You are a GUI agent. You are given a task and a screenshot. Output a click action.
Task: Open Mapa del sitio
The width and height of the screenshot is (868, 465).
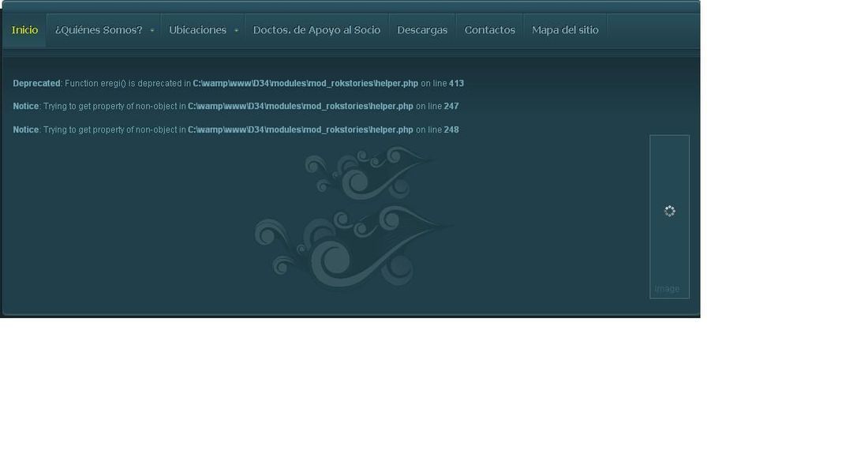pos(565,30)
